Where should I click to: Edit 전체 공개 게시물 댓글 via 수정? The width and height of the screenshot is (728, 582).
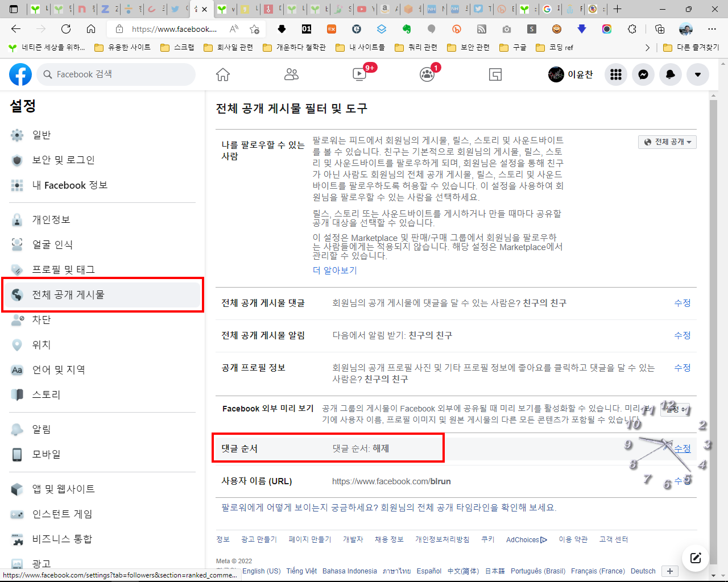[682, 303]
